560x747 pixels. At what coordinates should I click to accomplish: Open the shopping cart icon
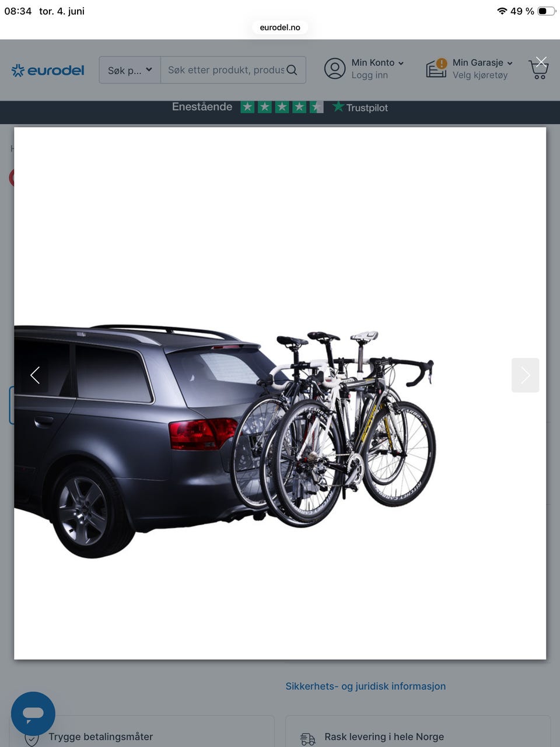pyautogui.click(x=538, y=70)
